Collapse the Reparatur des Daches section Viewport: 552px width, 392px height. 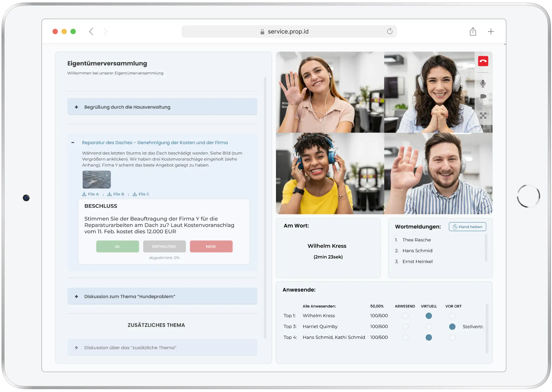coord(73,143)
